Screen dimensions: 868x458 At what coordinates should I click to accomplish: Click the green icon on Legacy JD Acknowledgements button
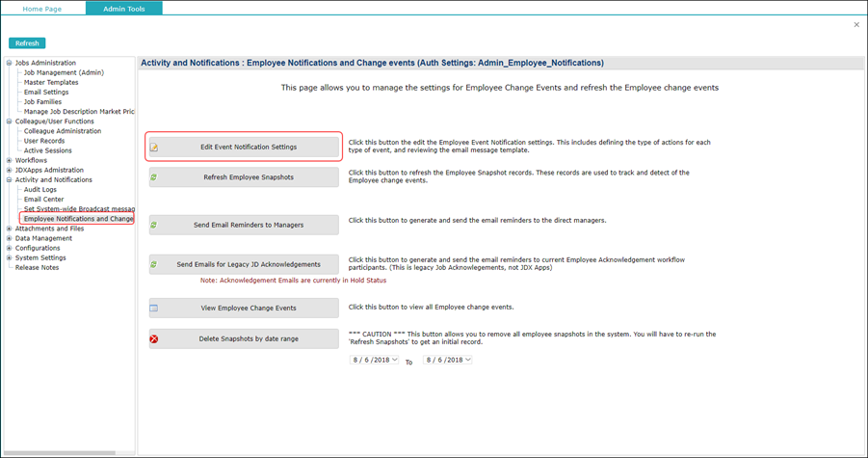click(x=154, y=264)
